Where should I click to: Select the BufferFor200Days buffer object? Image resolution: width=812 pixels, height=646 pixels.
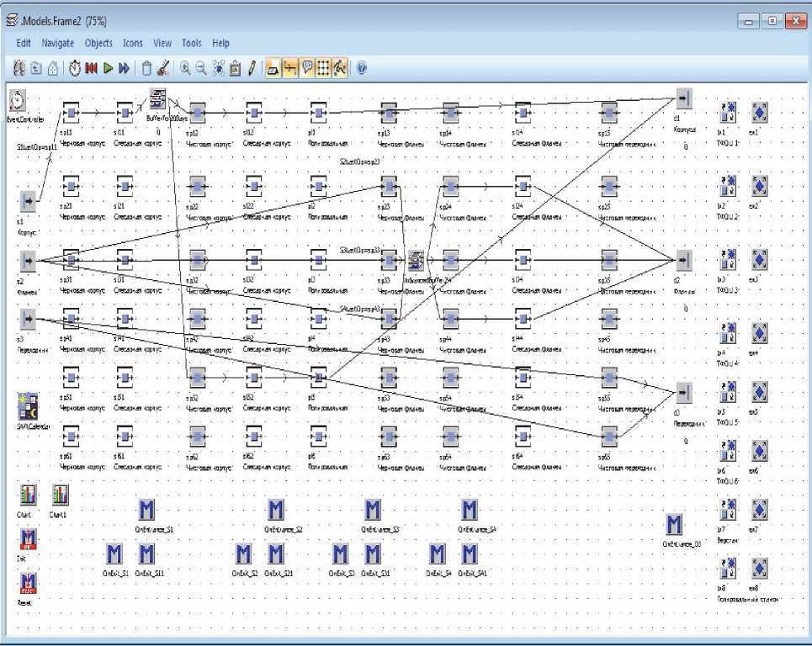click(158, 98)
